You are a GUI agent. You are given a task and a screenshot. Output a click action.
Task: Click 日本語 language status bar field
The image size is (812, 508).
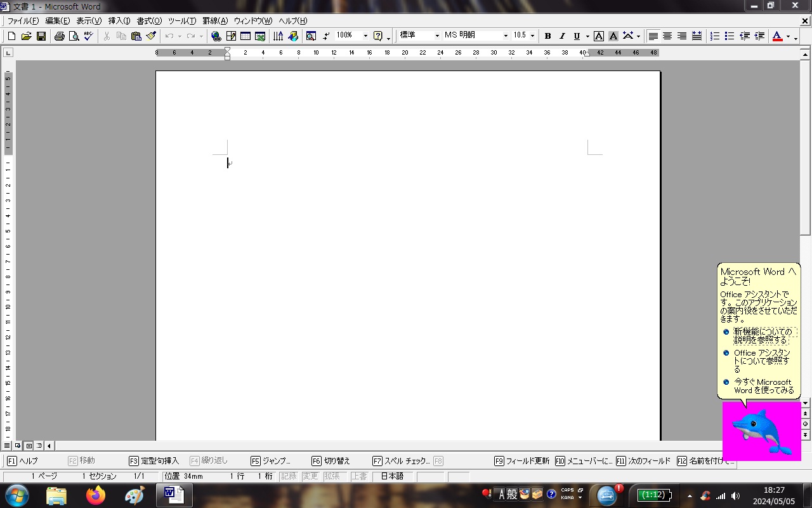pos(392,476)
